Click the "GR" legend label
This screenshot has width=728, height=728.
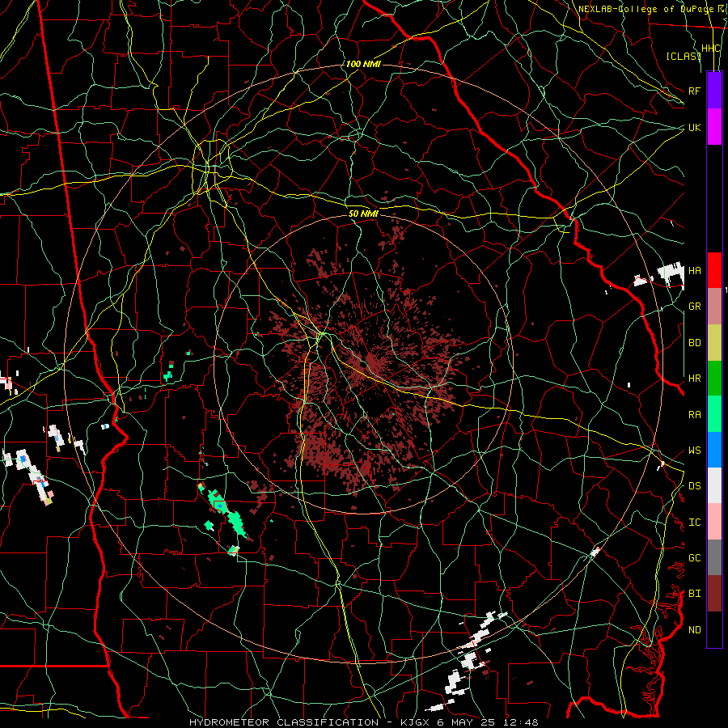(x=694, y=307)
